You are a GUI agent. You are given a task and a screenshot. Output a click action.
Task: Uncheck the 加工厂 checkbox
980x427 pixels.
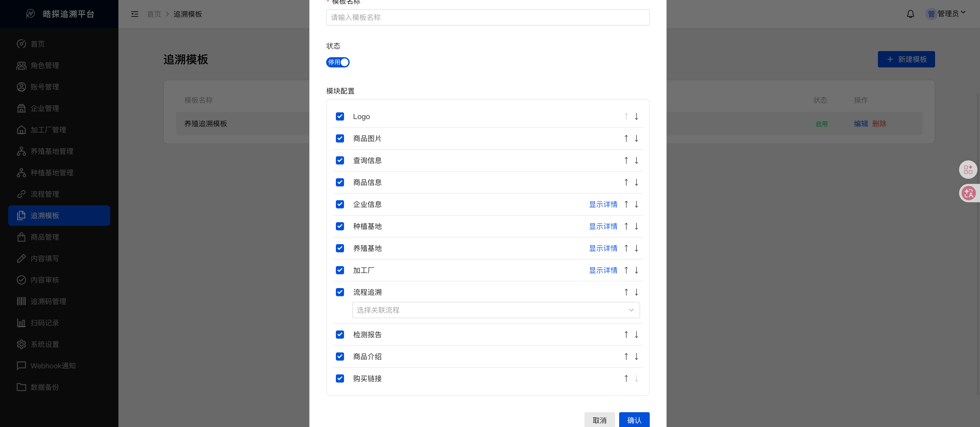[340, 270]
